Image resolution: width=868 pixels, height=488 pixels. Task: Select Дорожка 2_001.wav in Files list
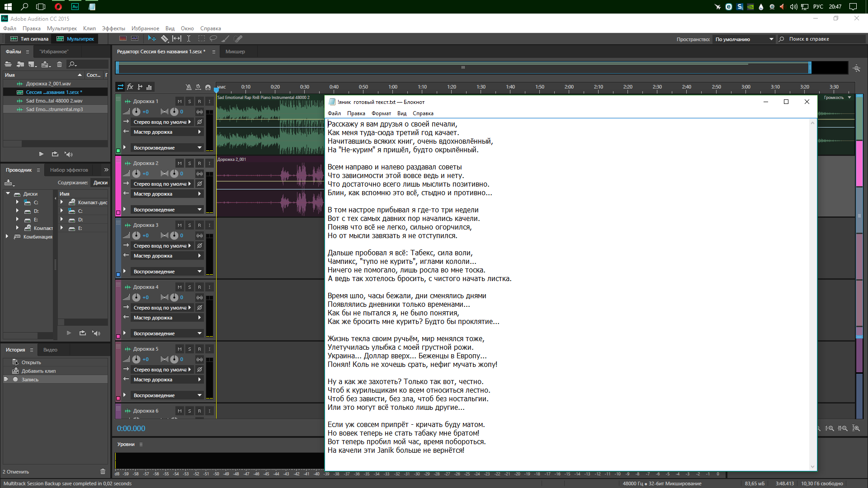point(55,84)
